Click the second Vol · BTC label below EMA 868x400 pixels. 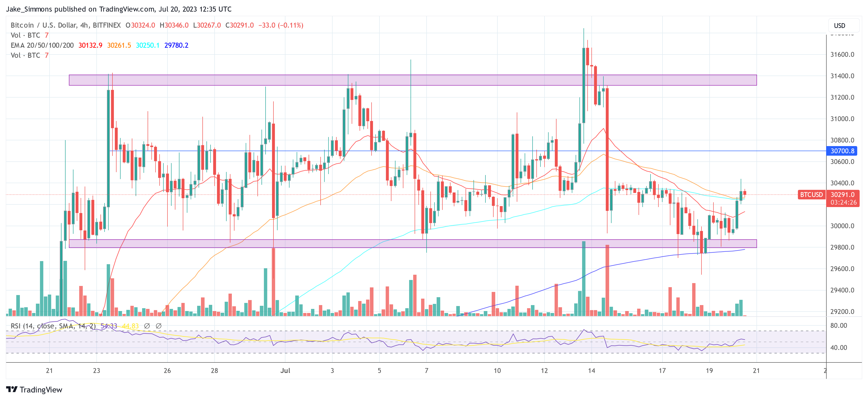click(25, 55)
